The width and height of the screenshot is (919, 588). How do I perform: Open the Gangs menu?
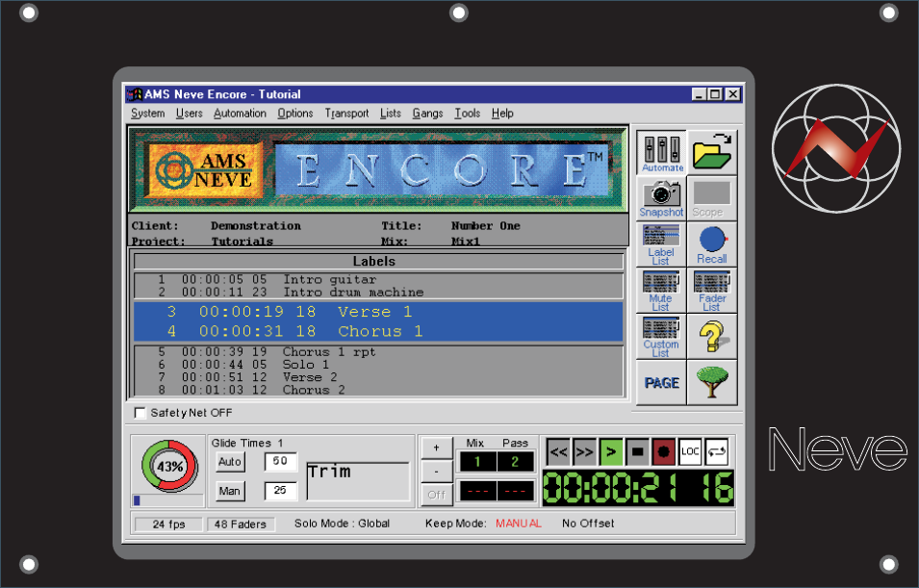pyautogui.click(x=427, y=114)
